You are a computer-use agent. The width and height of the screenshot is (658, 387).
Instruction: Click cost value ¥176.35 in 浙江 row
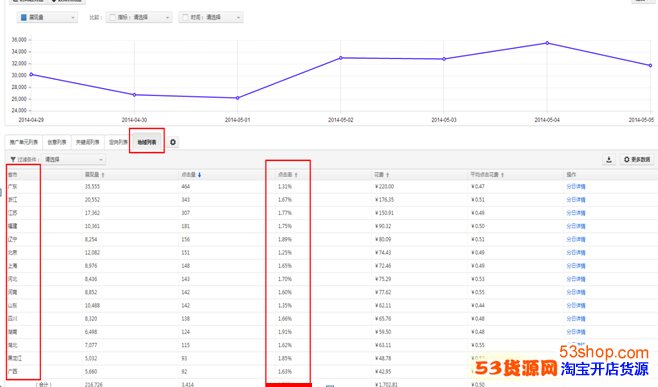coord(384,200)
